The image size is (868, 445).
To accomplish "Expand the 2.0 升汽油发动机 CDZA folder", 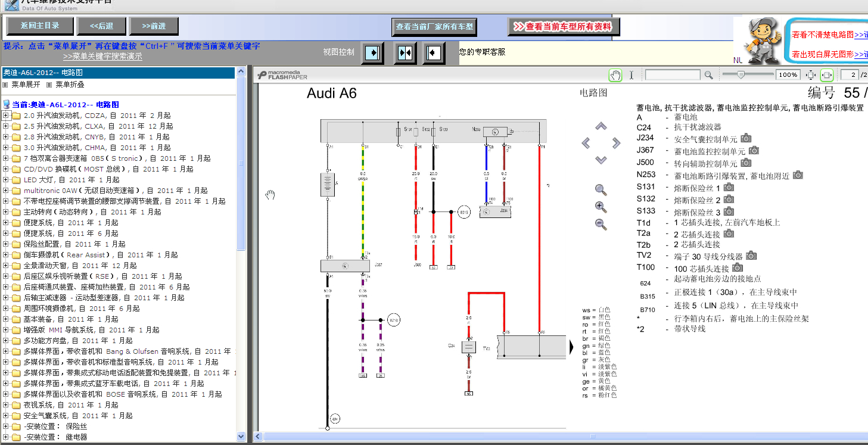I will (6, 116).
